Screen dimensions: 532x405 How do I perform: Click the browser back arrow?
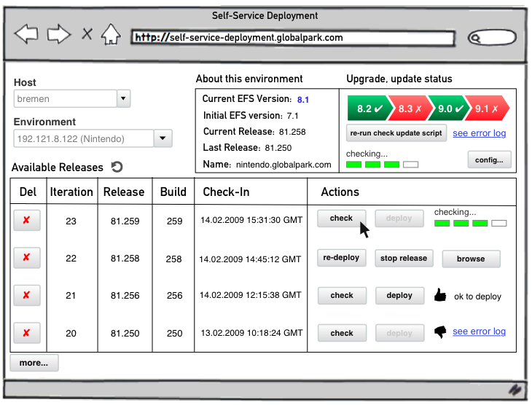[x=26, y=34]
